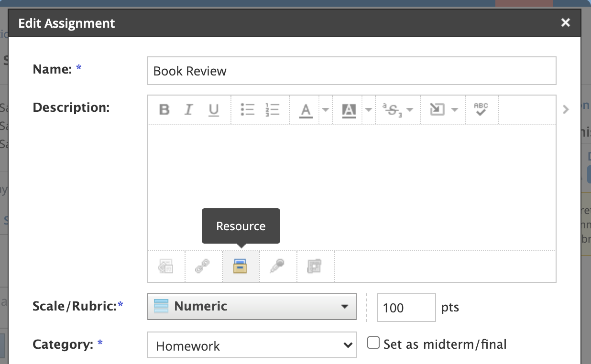Expand toolbar with right chevron arrow

click(566, 109)
